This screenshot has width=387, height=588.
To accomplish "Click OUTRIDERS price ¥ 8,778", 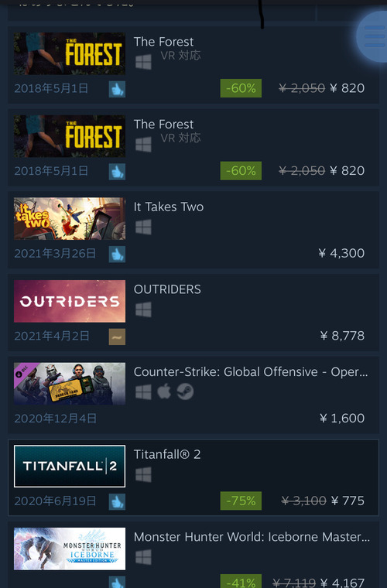I will coord(342,336).
